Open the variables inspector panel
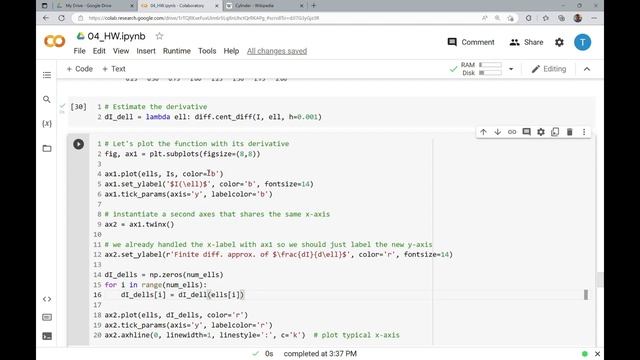Image resolution: width=640 pixels, height=360 pixels. point(47,123)
